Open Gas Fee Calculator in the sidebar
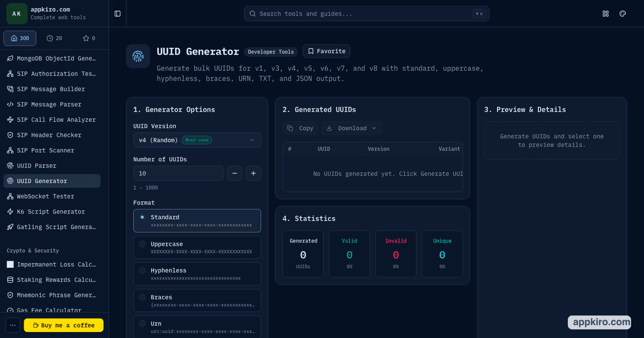 (x=52, y=310)
